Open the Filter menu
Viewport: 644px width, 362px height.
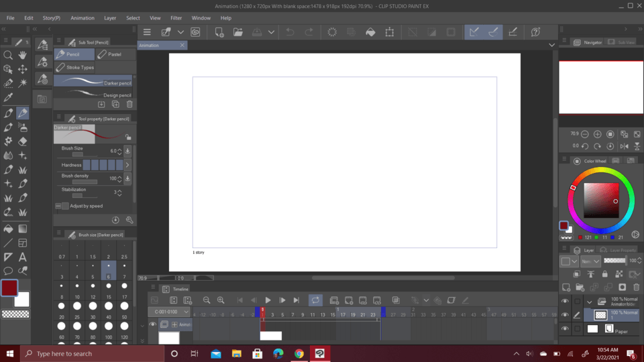tap(176, 18)
